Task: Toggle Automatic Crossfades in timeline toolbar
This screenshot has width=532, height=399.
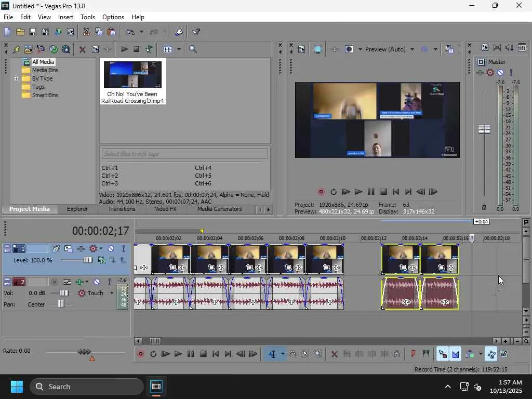Action: [456, 354]
